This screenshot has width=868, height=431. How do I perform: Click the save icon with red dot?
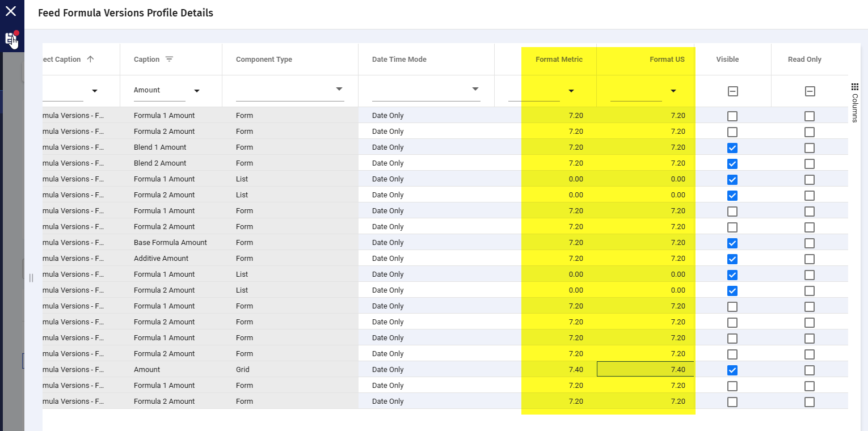[x=11, y=39]
